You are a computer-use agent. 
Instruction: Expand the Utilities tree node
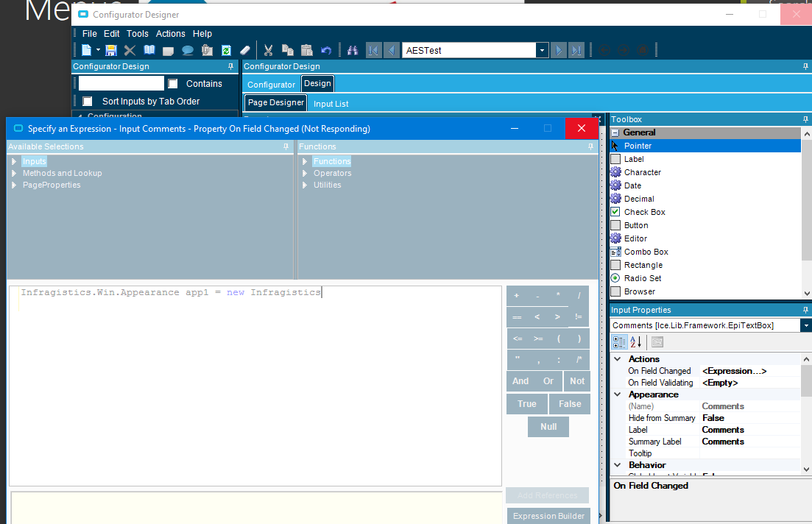pyautogui.click(x=305, y=185)
